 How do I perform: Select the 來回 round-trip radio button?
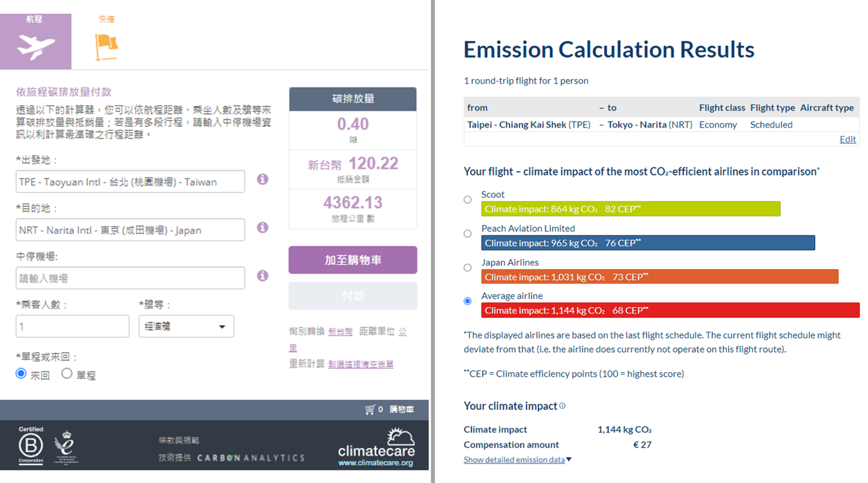point(21,374)
